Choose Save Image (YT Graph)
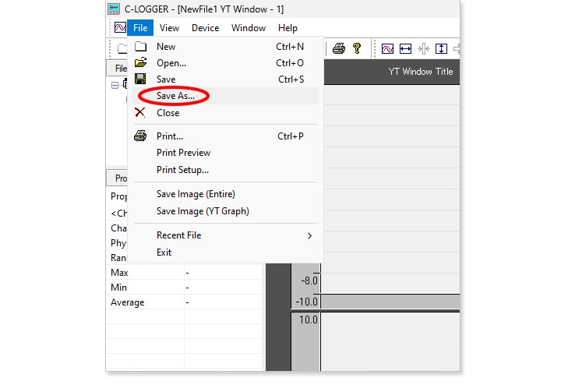Image resolution: width=561 pixels, height=392 pixels. (203, 211)
